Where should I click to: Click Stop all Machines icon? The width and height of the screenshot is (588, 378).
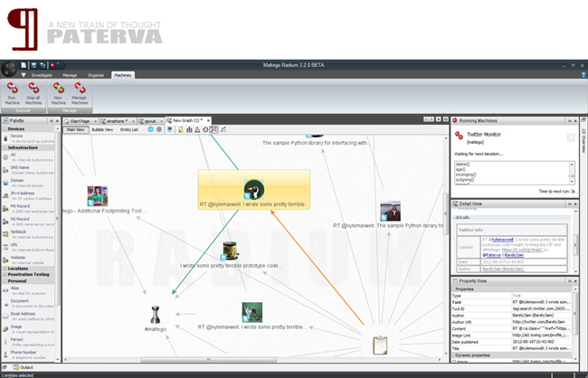tap(33, 93)
